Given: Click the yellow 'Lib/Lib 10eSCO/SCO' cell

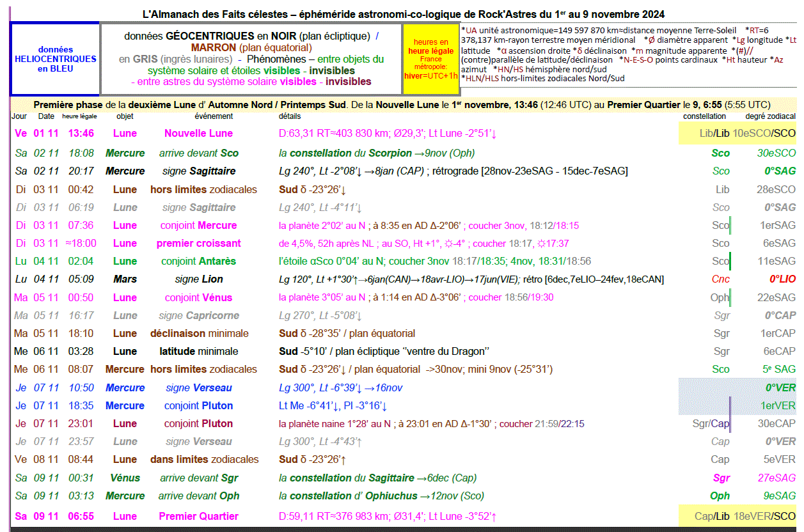Looking at the screenshot, I should point(737,133).
